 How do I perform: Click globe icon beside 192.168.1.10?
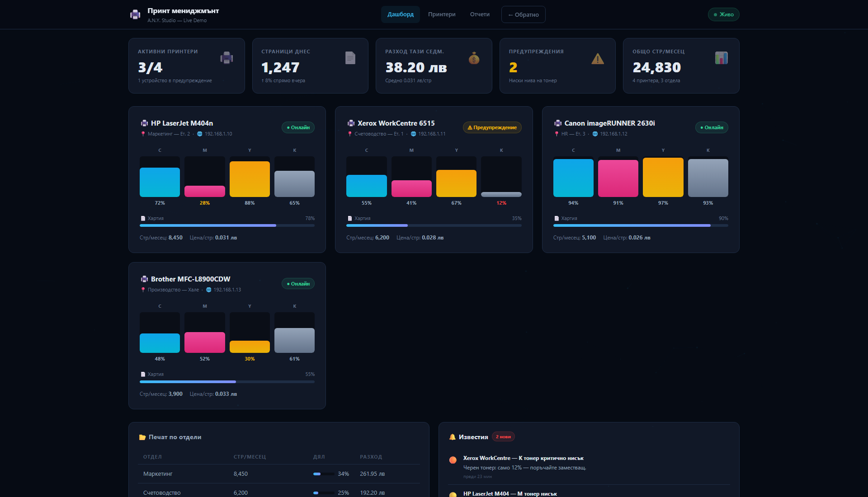[200, 134]
